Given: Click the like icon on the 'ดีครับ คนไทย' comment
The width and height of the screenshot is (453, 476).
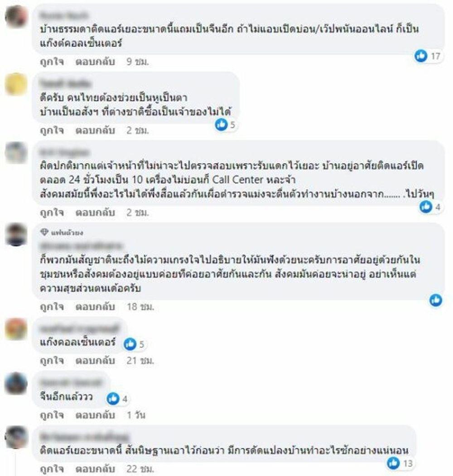Looking at the screenshot, I should point(221,125).
